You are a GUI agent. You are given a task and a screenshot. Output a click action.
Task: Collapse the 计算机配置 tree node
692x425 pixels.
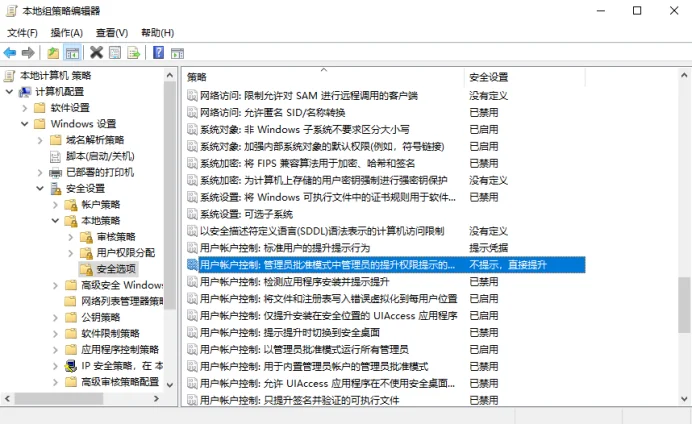coord(10,92)
